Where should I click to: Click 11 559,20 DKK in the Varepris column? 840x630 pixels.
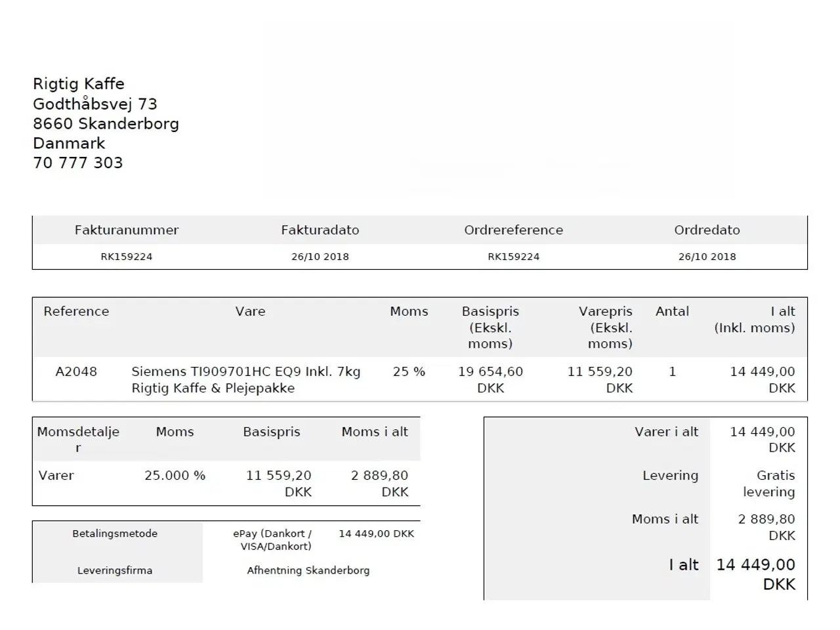[x=600, y=380]
